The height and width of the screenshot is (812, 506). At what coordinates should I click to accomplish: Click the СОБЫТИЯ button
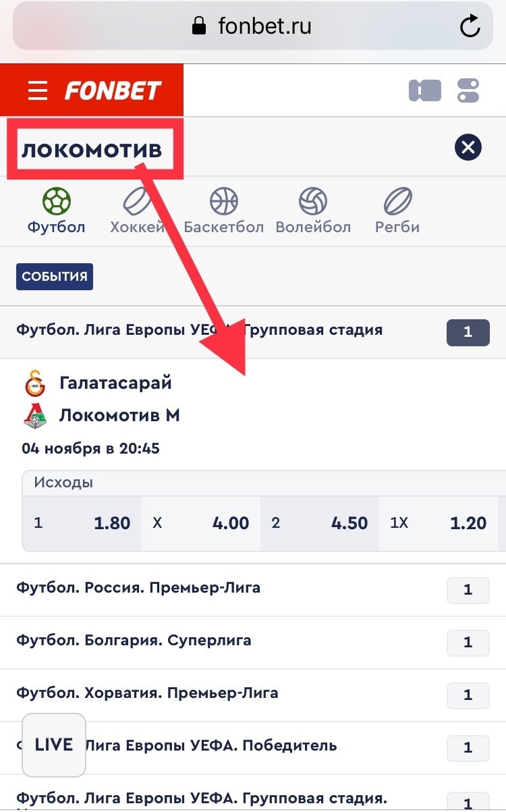pos(55,277)
